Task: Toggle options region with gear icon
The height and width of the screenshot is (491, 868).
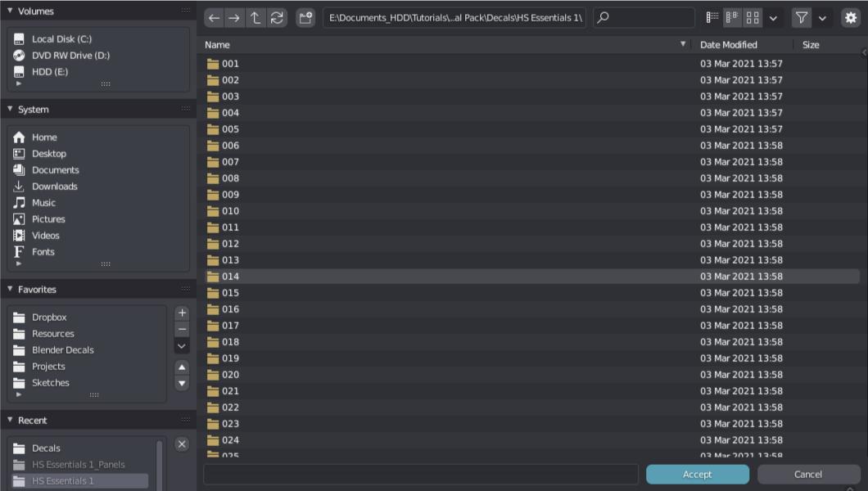Action: (851, 18)
